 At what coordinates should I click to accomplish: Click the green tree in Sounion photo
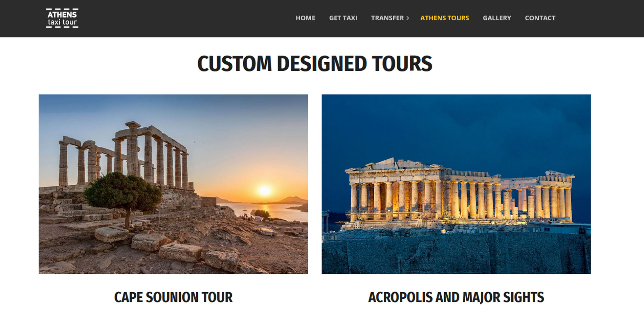click(x=123, y=193)
